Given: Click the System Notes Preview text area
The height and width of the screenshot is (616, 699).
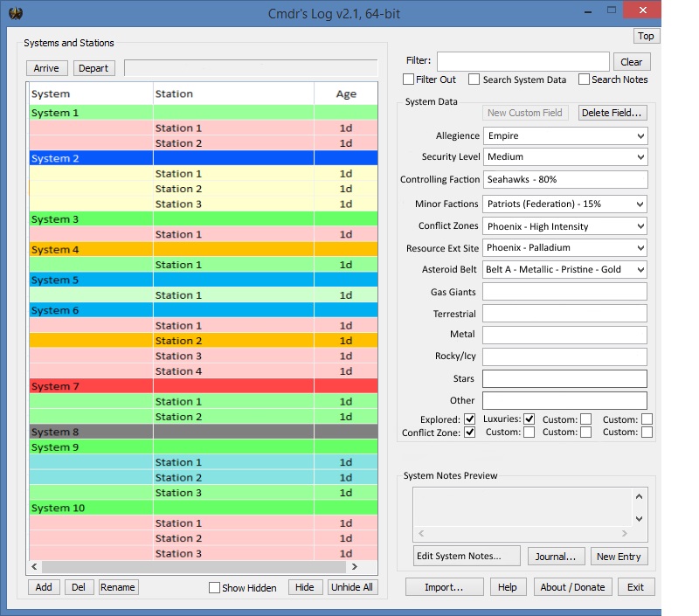Looking at the screenshot, I should coord(523,508).
